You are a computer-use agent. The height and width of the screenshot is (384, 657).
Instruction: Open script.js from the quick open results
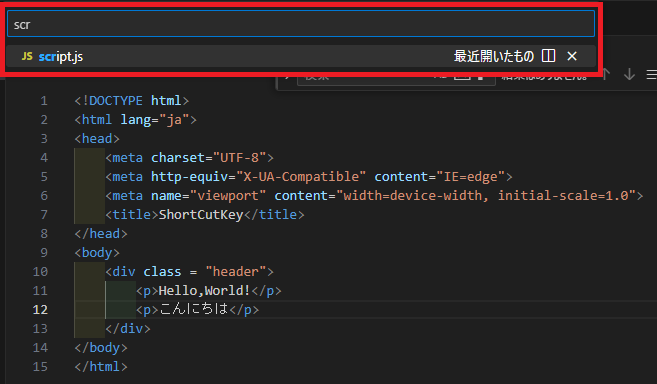[301, 56]
